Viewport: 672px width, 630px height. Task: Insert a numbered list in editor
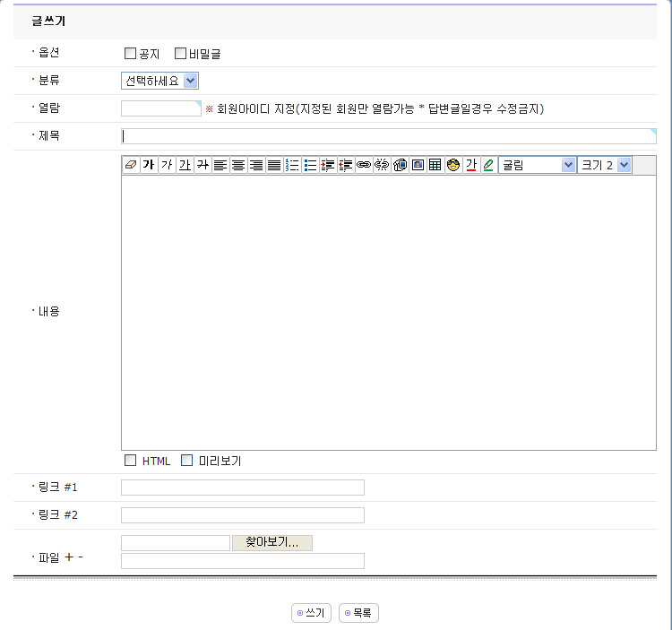pos(292,165)
